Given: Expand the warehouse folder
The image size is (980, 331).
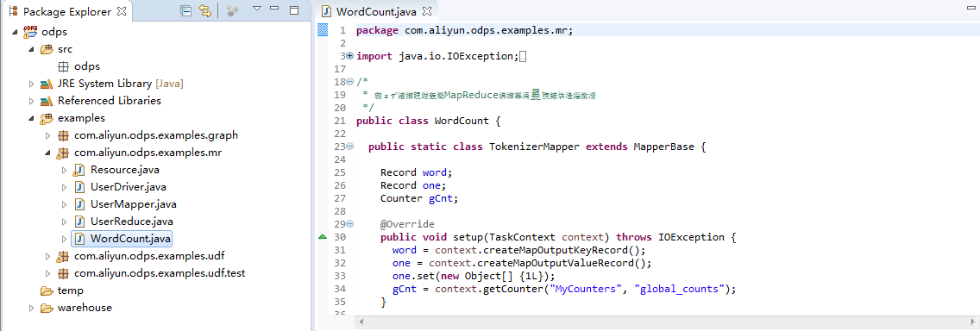Looking at the screenshot, I should pos(31,308).
